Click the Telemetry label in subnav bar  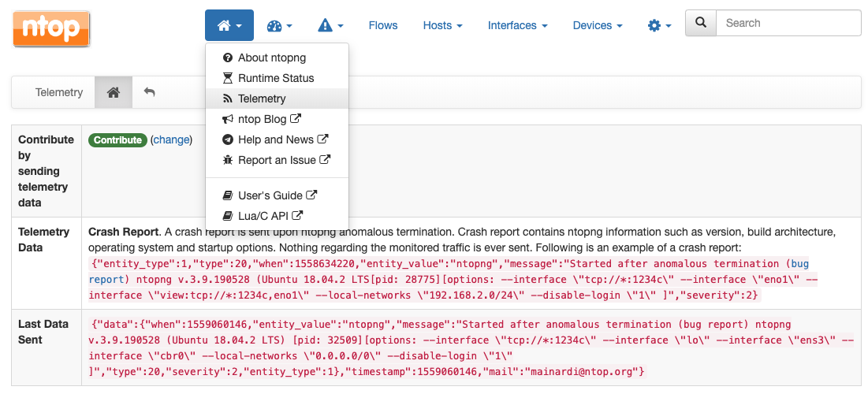click(58, 92)
